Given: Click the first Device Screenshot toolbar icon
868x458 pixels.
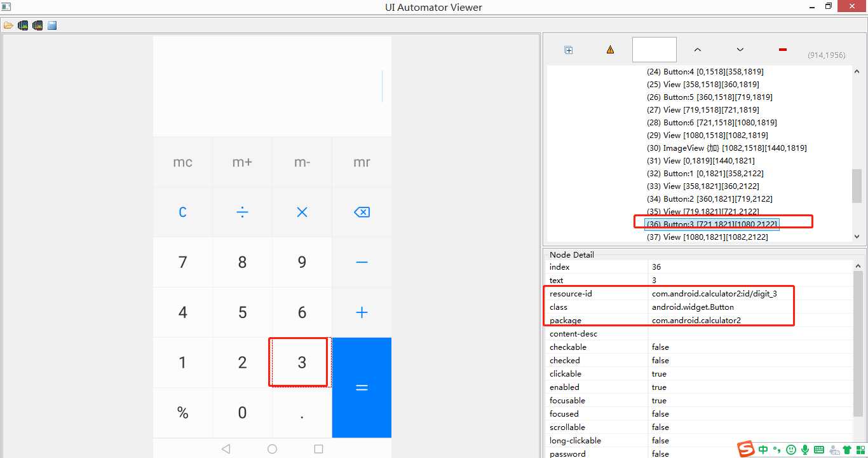Looking at the screenshot, I should click(x=23, y=25).
